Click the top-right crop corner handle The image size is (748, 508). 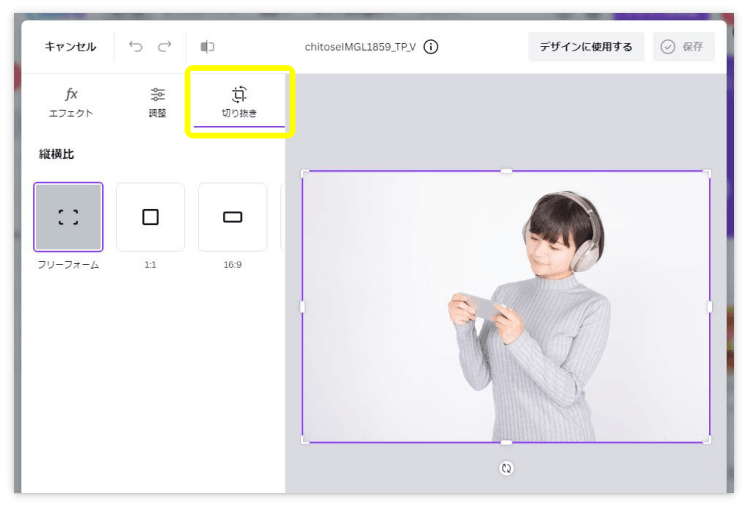tap(708, 173)
